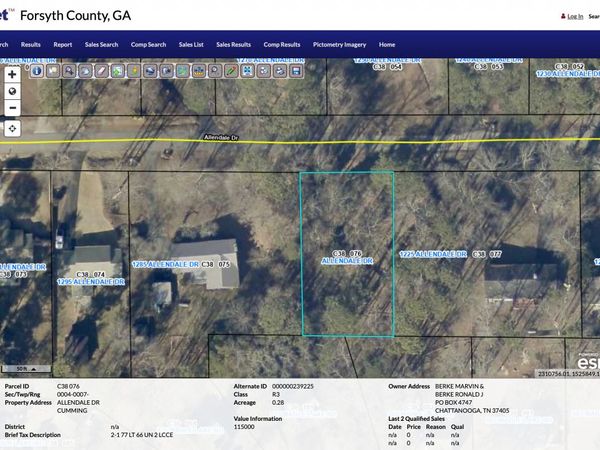Viewport: 600px width, 450px height.
Task: Click the blue full extent arrows icon
Action: click(248, 71)
